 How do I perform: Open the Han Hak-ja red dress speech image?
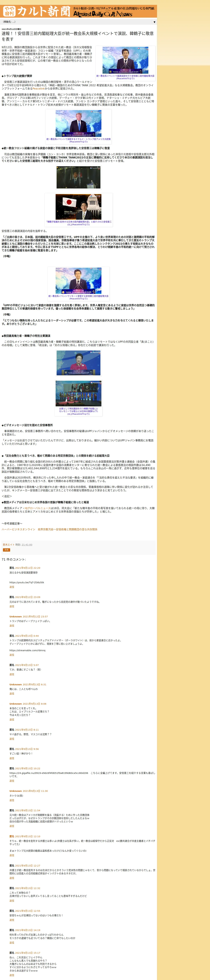click(79, 363)
